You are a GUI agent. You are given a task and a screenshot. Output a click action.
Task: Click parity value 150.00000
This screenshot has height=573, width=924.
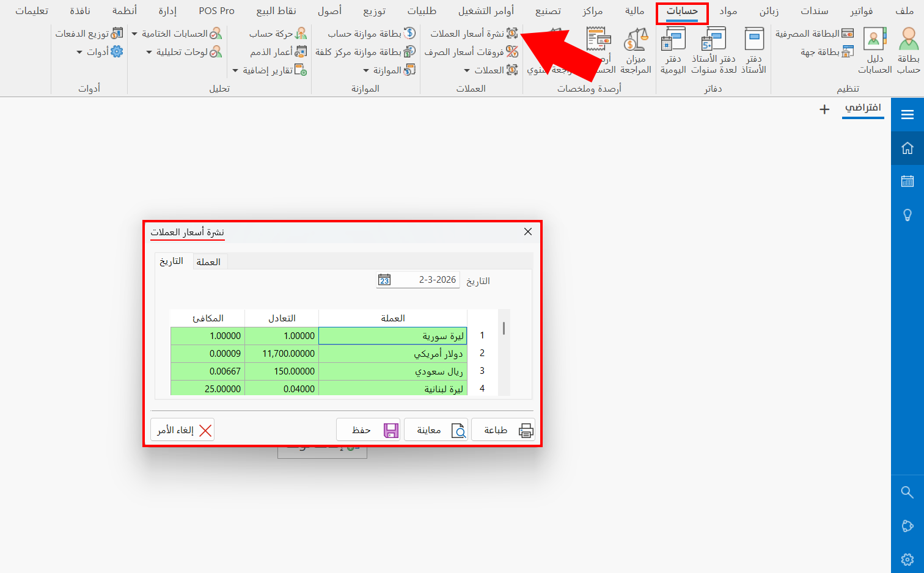[x=282, y=371]
